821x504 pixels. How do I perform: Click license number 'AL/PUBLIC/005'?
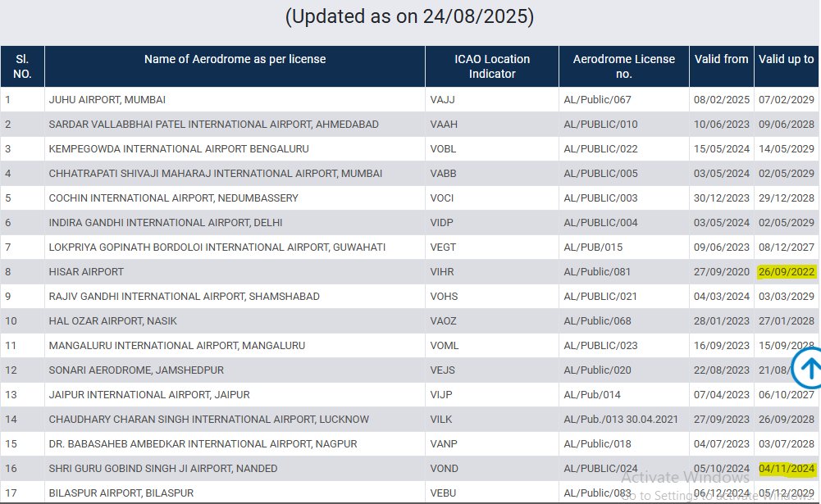[x=600, y=173]
